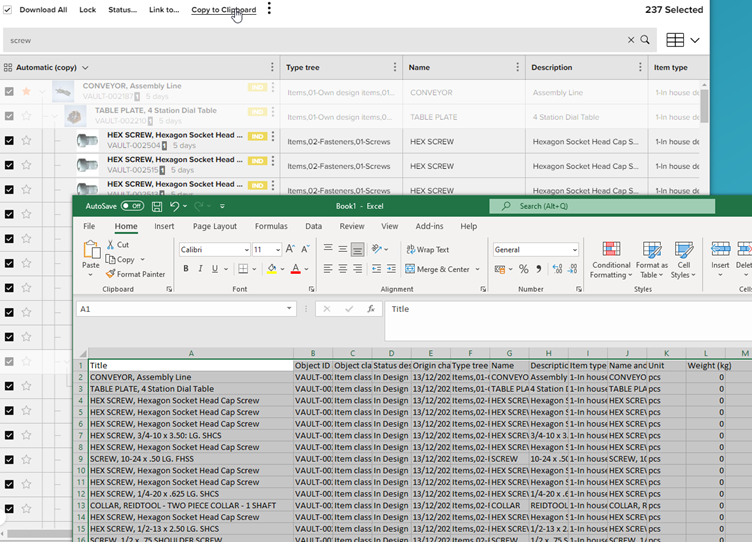
Task: Click the Borders icon in Font group
Action: 243,269
